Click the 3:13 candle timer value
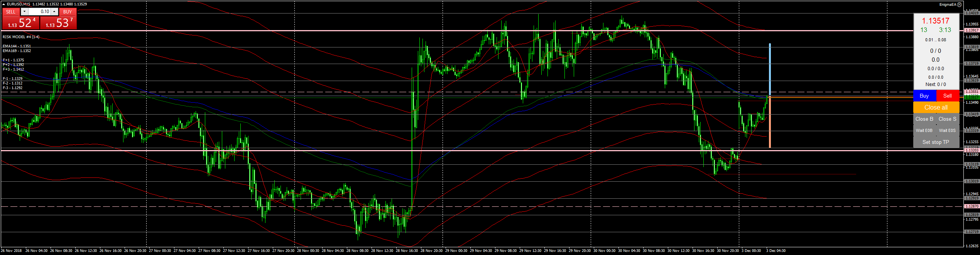Image resolution: width=980 pixels, height=255 pixels. point(945,30)
